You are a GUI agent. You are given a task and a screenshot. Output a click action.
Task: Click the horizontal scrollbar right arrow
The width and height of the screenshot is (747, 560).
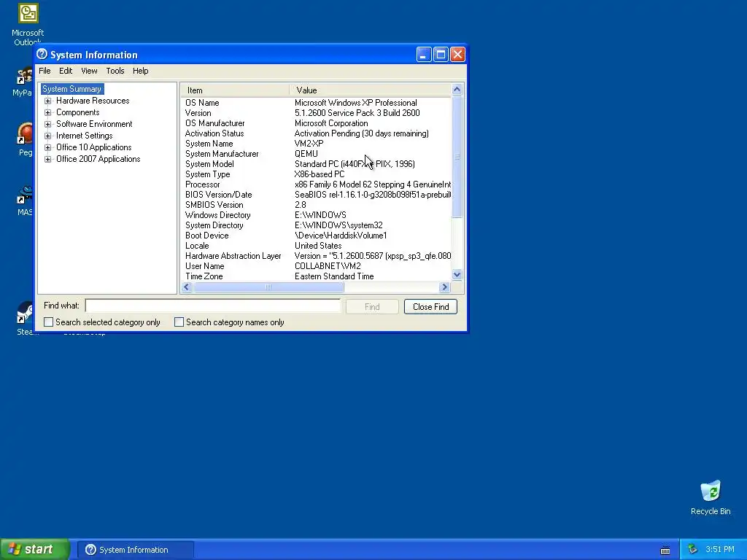click(444, 287)
